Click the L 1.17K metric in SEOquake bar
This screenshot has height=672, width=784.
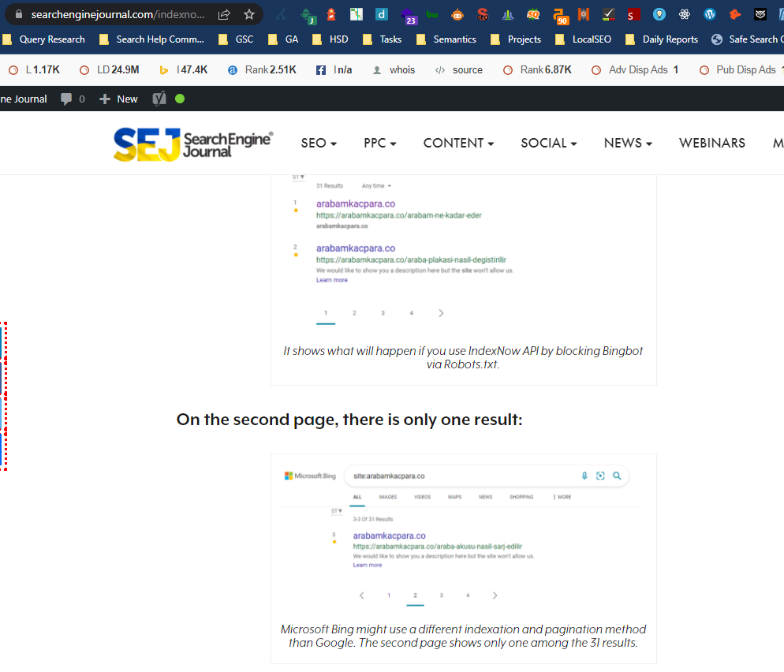pos(34,70)
